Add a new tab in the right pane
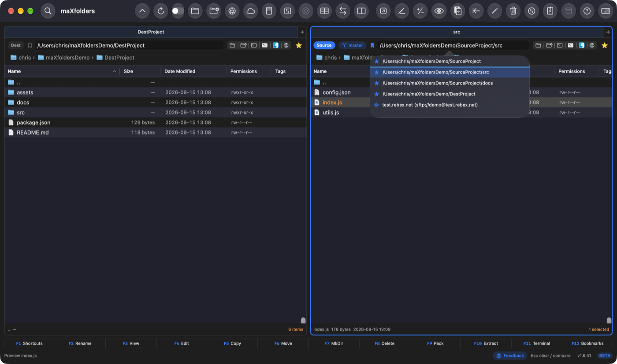 (608, 32)
